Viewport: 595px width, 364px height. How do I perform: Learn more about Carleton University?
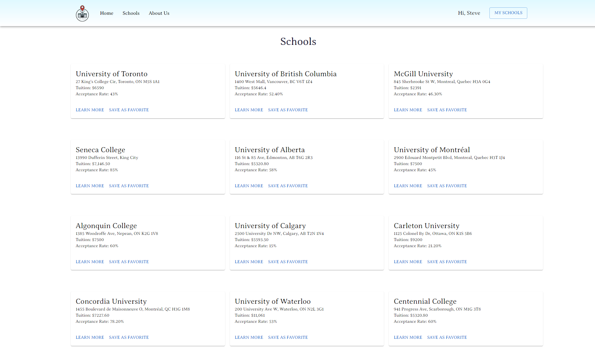408,262
